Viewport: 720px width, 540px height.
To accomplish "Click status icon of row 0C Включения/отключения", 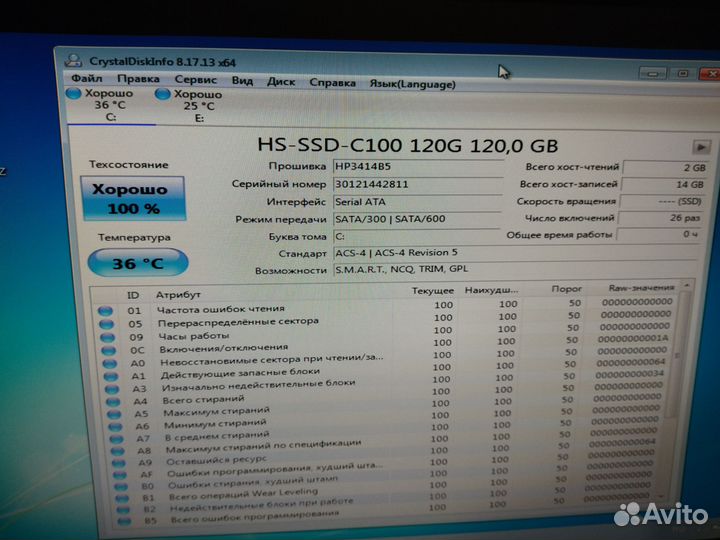I will click(108, 350).
